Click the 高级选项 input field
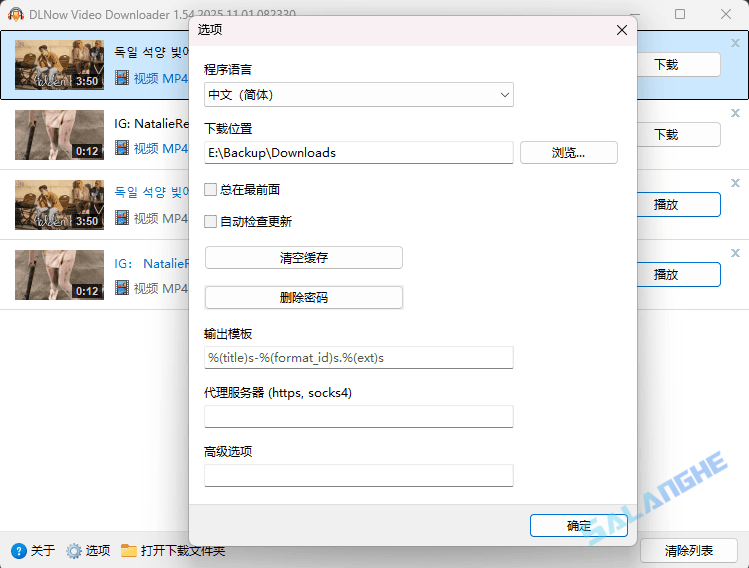749x568 pixels. click(x=359, y=475)
